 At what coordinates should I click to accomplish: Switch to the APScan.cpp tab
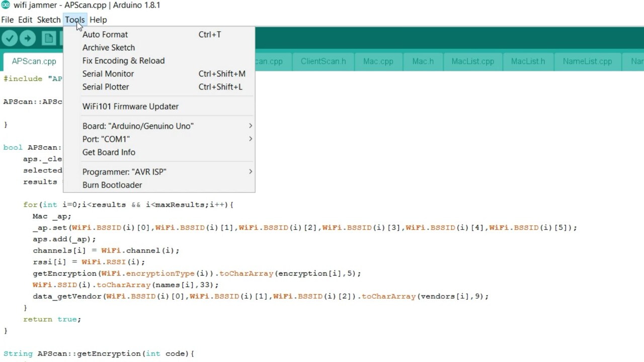[x=34, y=61]
